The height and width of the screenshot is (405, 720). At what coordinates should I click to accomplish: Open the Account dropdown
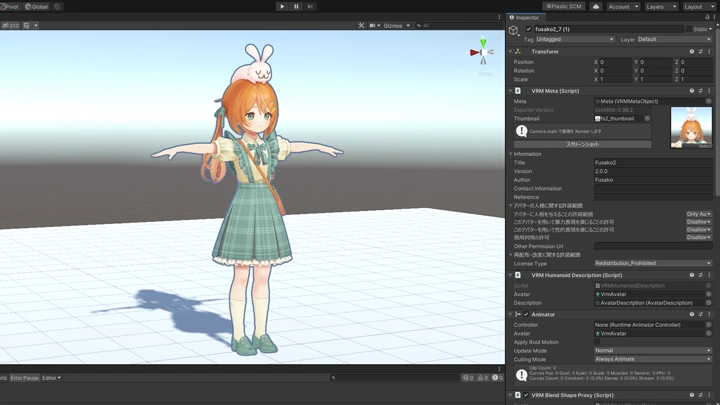click(623, 6)
